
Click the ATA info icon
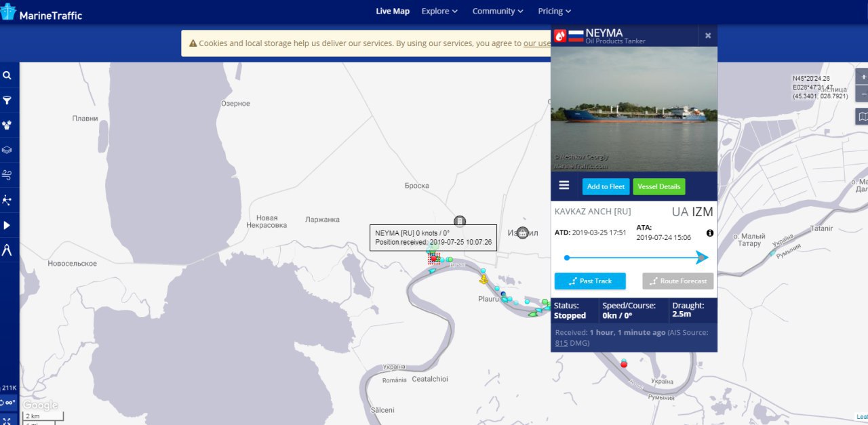point(710,232)
